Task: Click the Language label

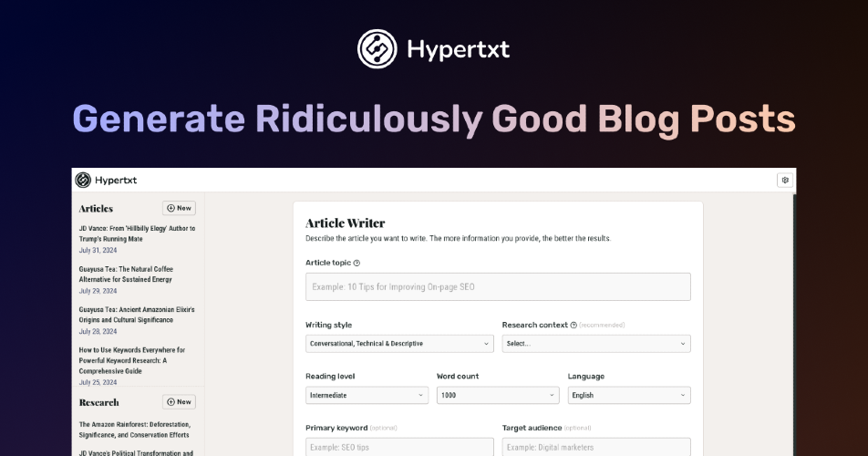Action: [x=586, y=377]
